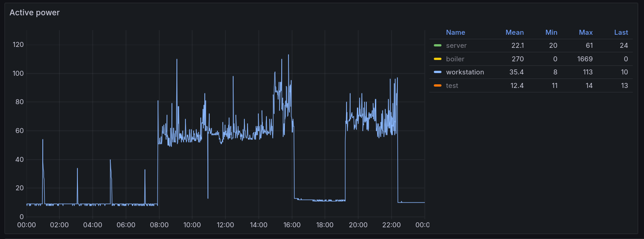Click the 60 y-axis label
Viewport: 644px width, 239px height.
point(20,131)
